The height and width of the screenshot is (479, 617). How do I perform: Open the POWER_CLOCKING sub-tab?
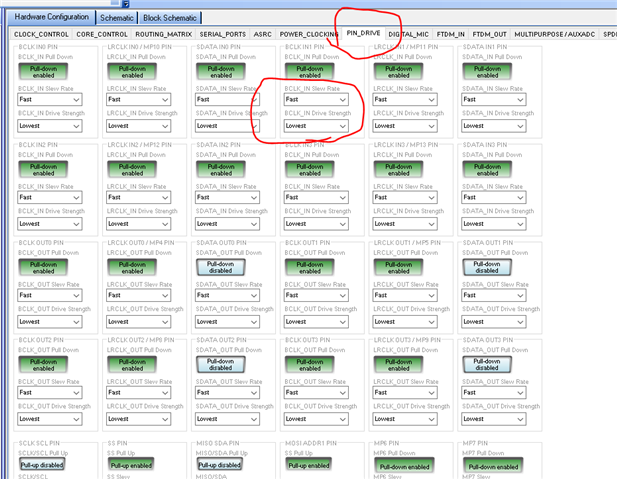(x=308, y=34)
